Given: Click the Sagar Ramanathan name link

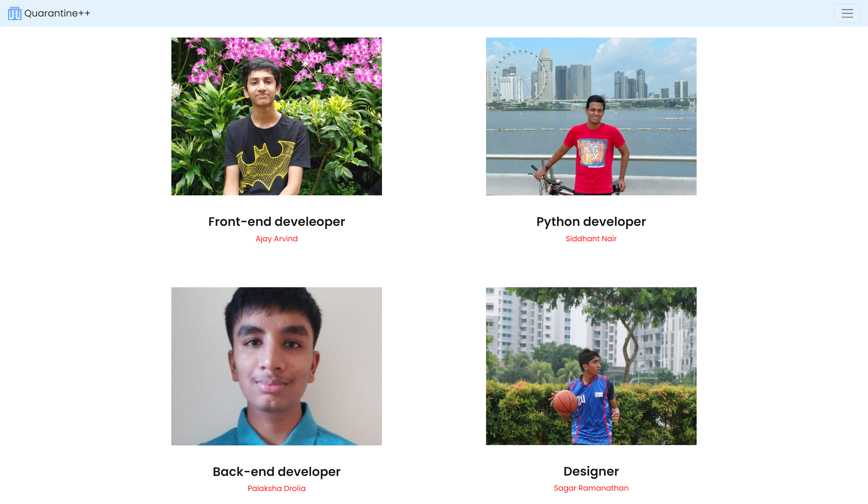Looking at the screenshot, I should [x=591, y=488].
